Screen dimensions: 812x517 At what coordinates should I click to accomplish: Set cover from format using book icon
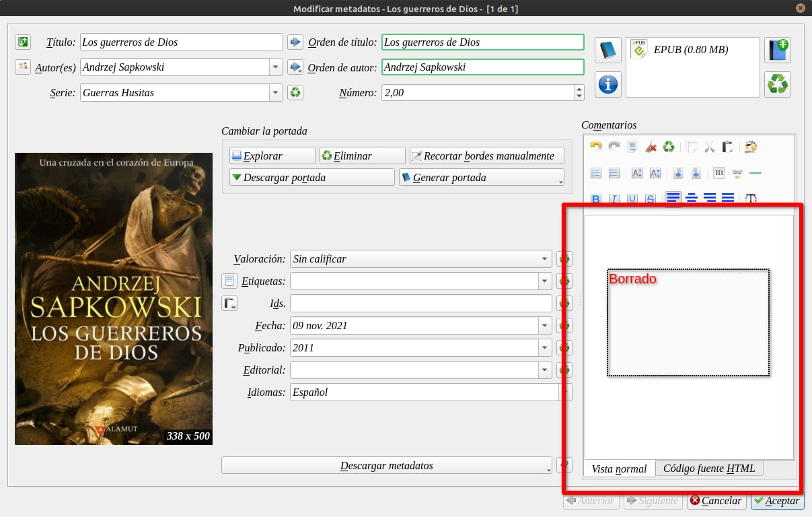608,50
